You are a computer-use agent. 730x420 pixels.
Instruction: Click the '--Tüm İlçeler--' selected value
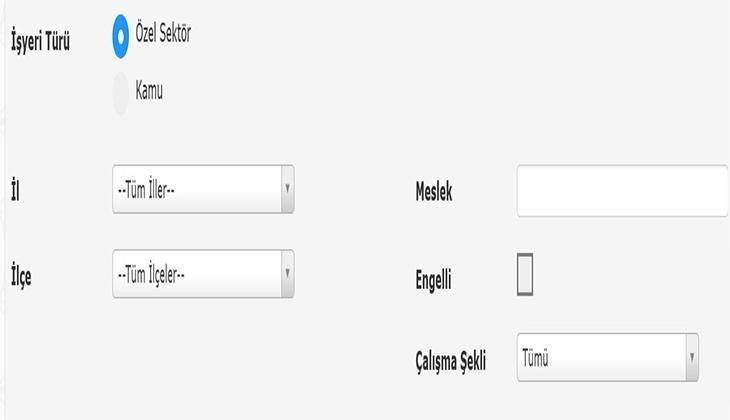151,275
